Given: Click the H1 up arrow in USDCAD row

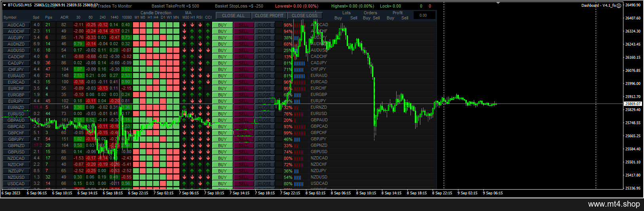Looking at the screenshot, I should (192, 184).
